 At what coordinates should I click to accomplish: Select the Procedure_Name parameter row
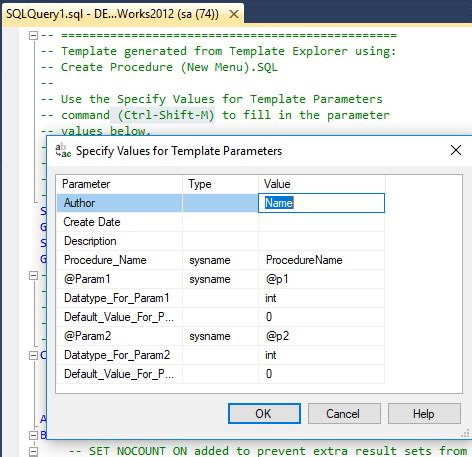[x=220, y=260]
